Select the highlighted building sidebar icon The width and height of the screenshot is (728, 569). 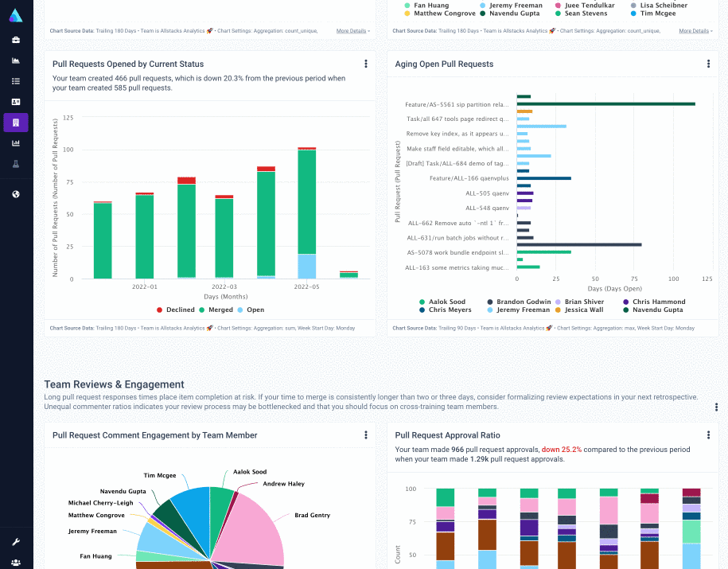[x=16, y=123]
